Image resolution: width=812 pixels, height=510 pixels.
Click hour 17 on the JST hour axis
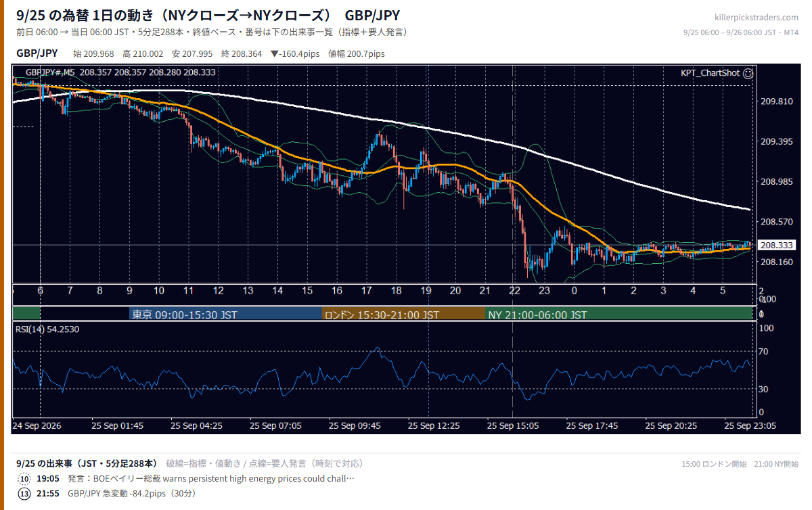[366, 290]
